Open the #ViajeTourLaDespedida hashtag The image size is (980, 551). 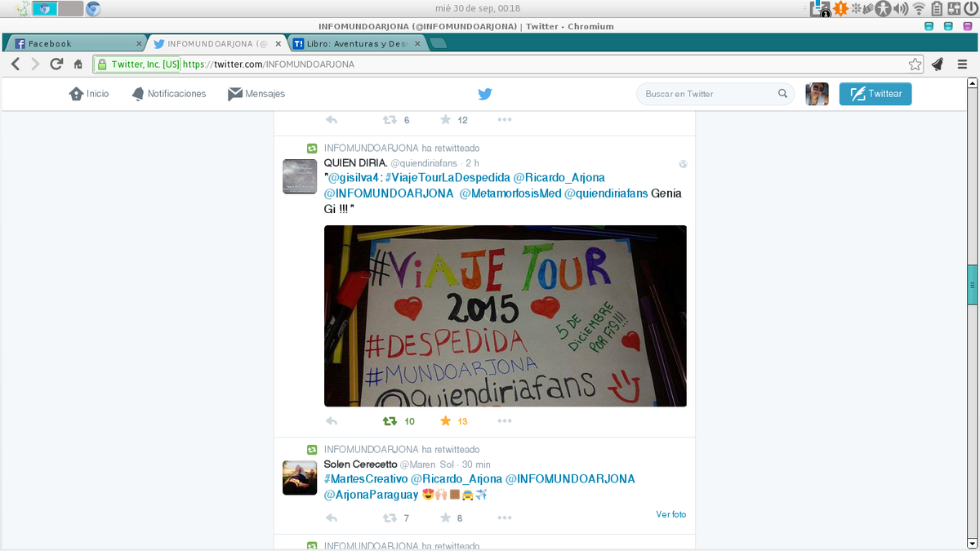[x=448, y=177]
